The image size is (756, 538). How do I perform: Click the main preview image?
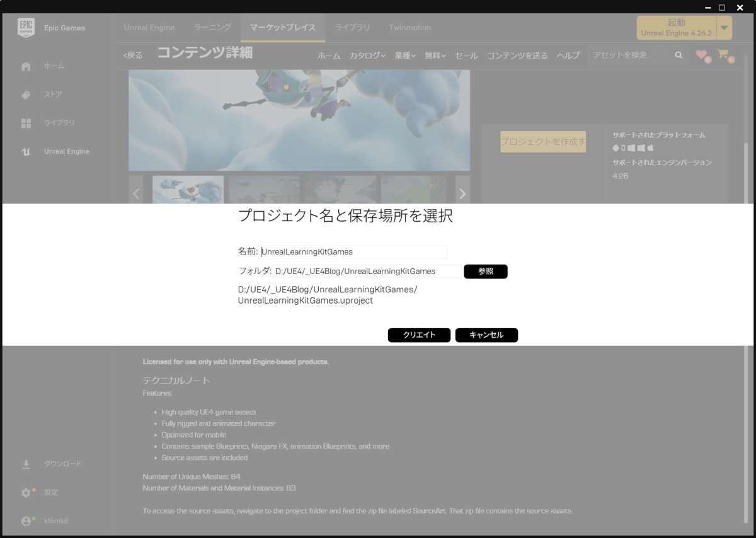pyautogui.click(x=299, y=120)
